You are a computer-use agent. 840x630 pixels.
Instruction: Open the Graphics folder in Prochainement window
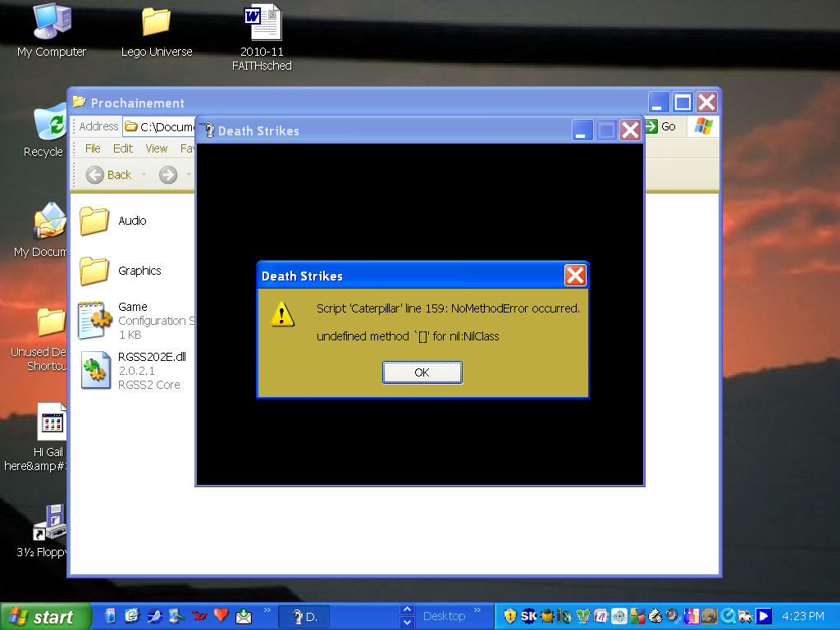pos(120,271)
